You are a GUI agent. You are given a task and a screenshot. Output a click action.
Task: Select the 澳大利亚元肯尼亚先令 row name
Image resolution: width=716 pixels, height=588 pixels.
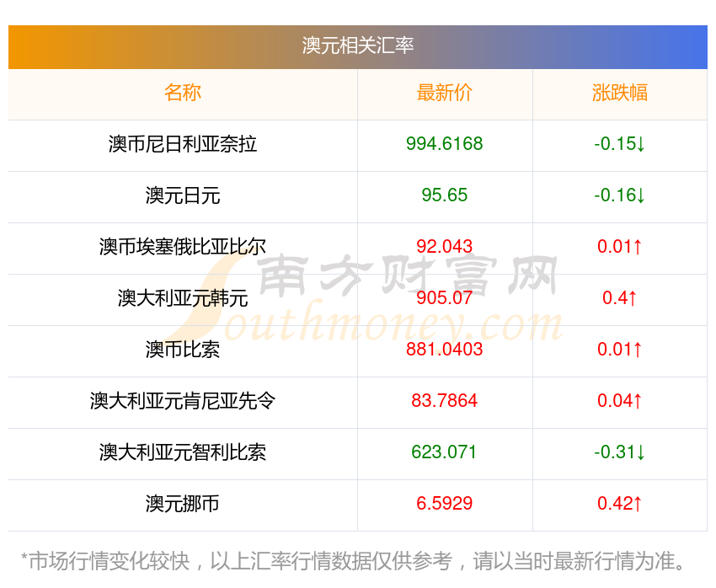[183, 401]
